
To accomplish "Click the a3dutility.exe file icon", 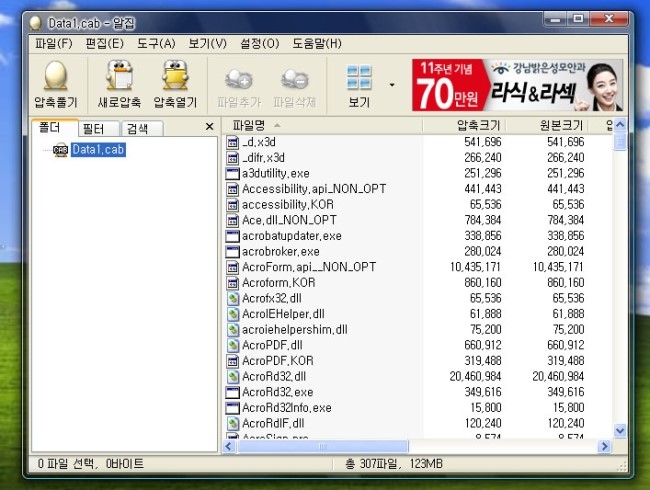I will click(233, 173).
